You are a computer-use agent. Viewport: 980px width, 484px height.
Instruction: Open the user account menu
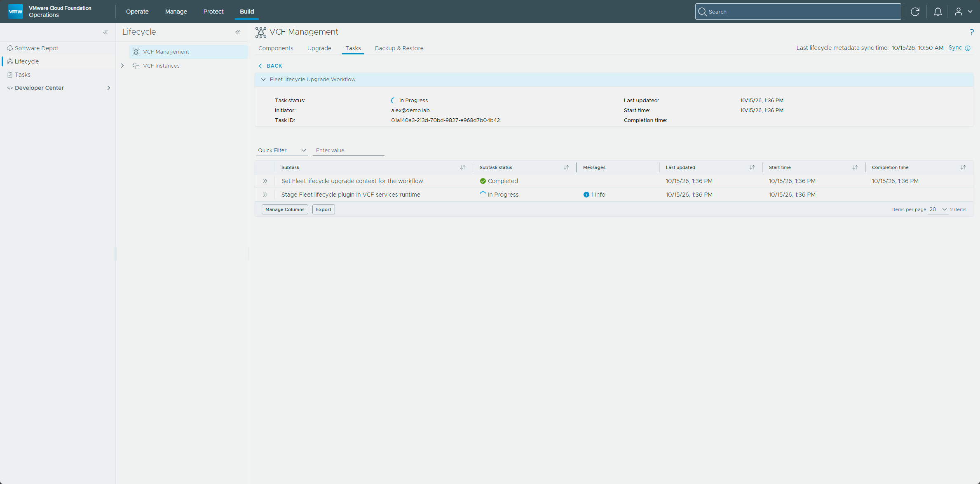pyautogui.click(x=964, y=12)
